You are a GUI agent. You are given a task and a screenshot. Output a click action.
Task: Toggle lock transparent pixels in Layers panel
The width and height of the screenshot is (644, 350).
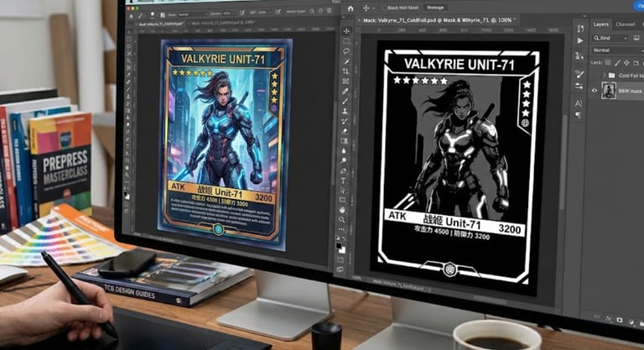[608, 62]
